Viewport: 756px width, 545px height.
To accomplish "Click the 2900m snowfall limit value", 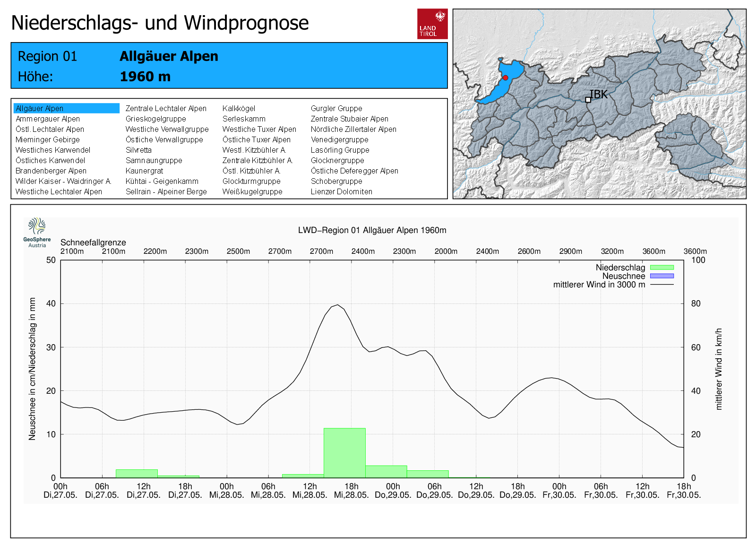I will pos(571,251).
